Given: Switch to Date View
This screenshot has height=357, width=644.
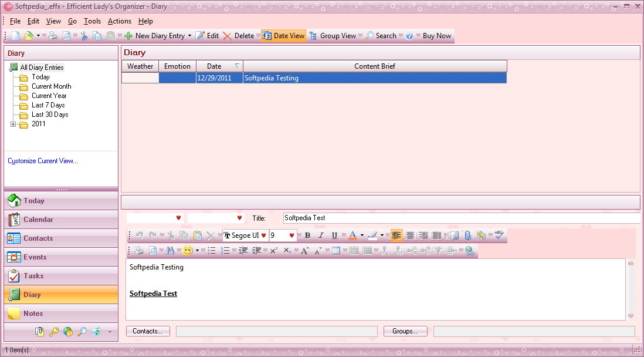Looking at the screenshot, I should [x=283, y=36].
